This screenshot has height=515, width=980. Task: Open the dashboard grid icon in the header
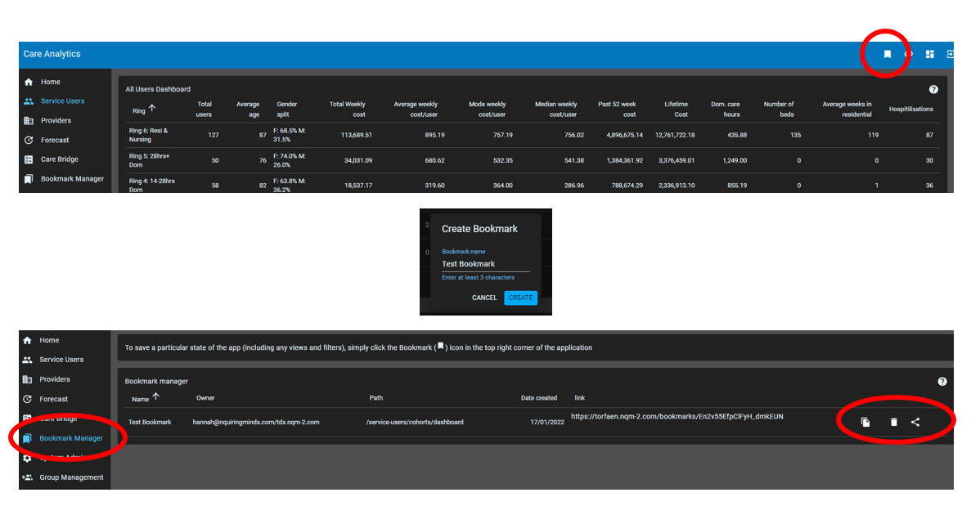[929, 54]
